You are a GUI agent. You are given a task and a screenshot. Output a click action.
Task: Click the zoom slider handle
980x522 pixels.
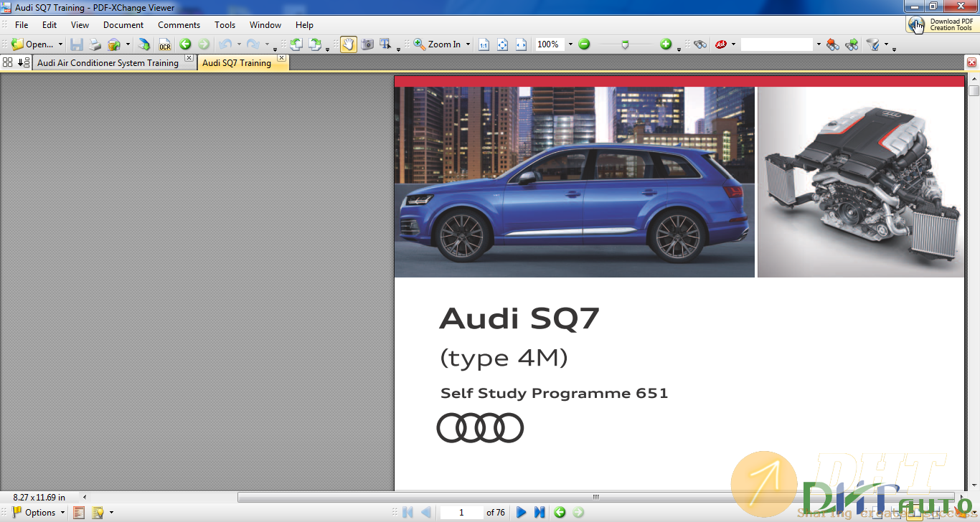point(625,44)
